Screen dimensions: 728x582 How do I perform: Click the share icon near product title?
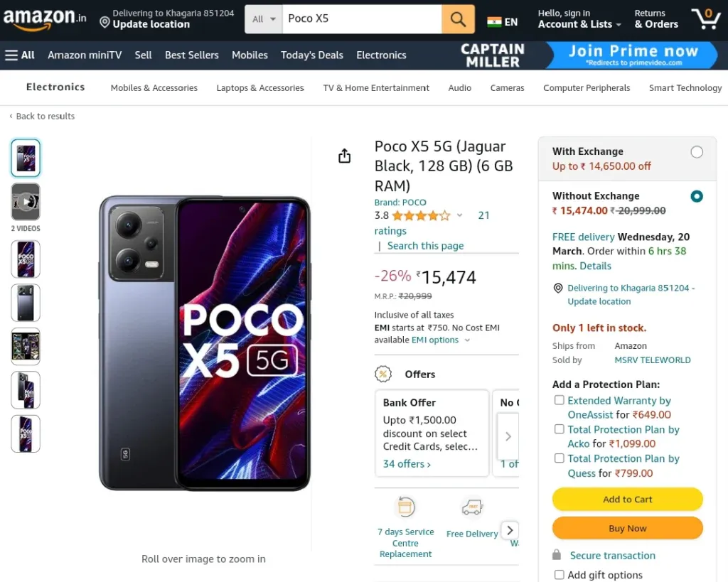[345, 156]
